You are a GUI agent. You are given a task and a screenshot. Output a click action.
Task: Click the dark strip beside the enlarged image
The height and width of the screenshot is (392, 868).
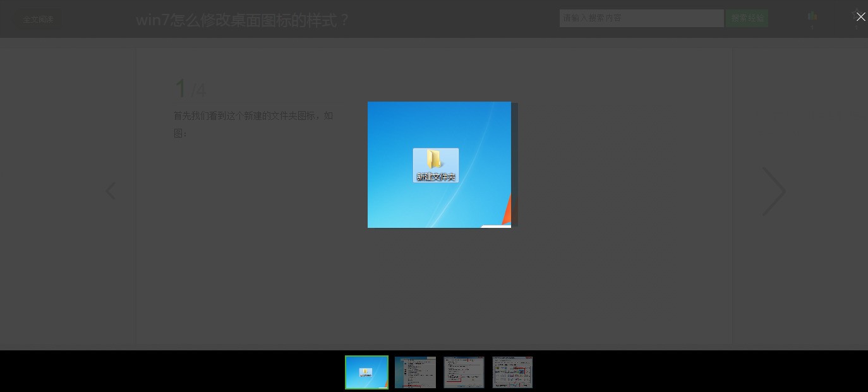pyautogui.click(x=514, y=164)
